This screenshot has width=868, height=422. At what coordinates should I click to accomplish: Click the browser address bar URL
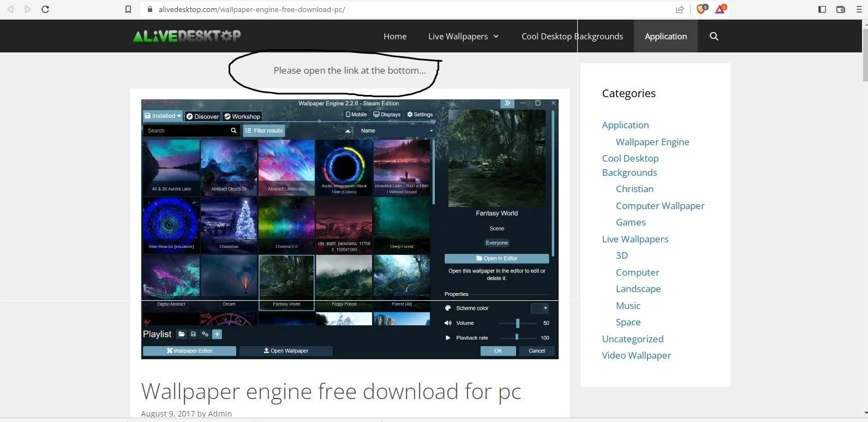(x=252, y=9)
